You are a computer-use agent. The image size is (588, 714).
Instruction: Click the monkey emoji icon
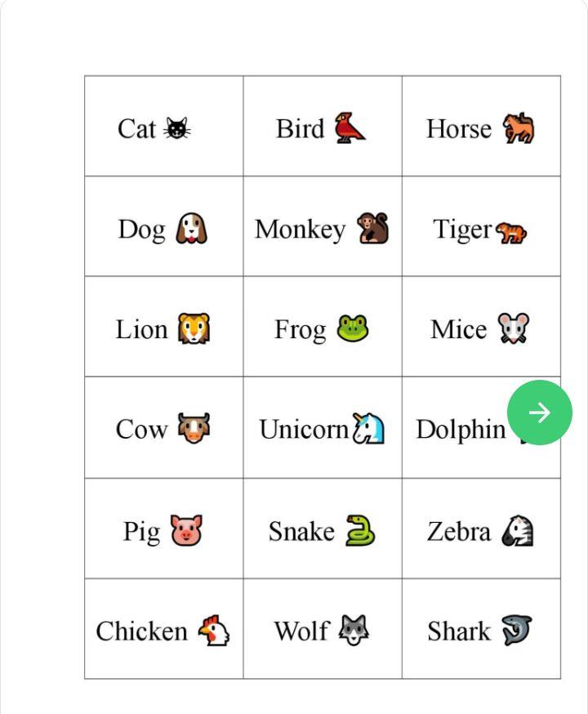pyautogui.click(x=372, y=229)
